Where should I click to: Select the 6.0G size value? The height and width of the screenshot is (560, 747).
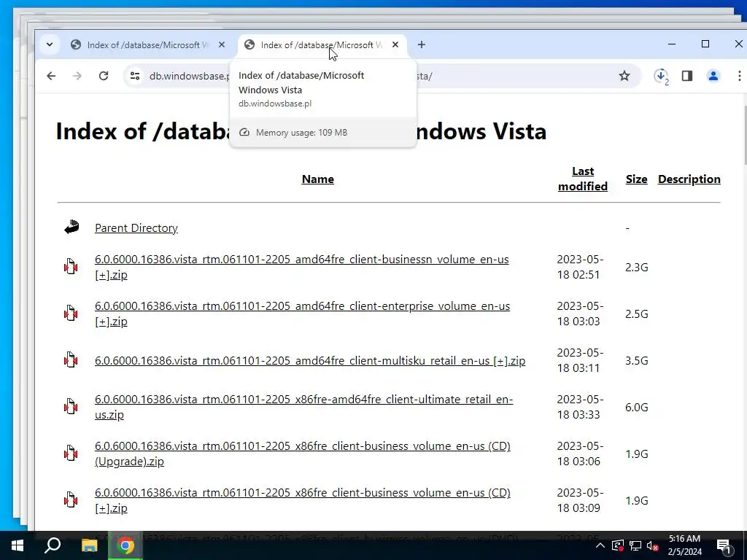(x=636, y=407)
